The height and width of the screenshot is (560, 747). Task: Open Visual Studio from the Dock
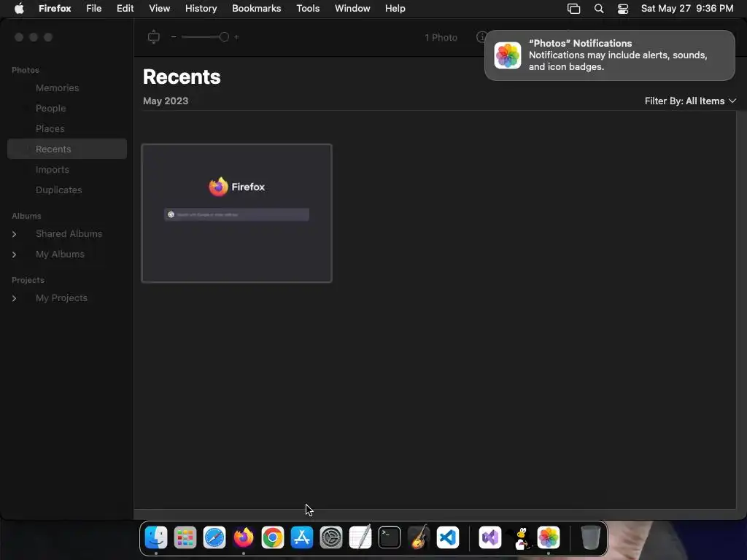pos(490,537)
